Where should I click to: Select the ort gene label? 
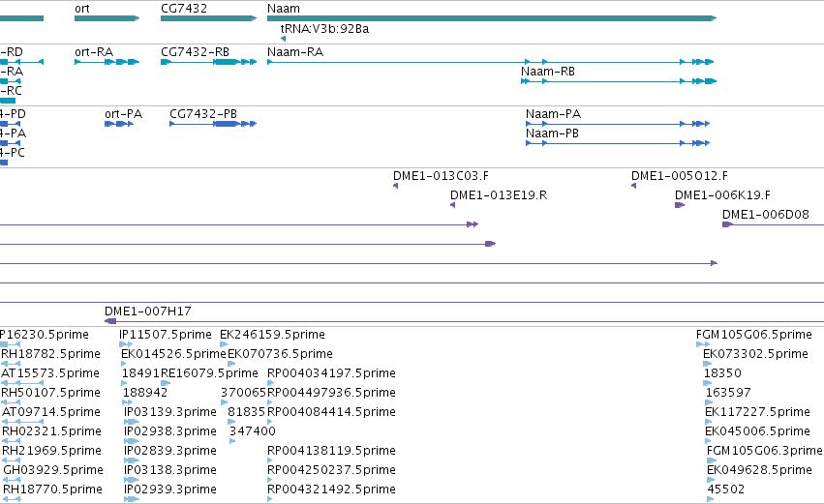[82, 9]
